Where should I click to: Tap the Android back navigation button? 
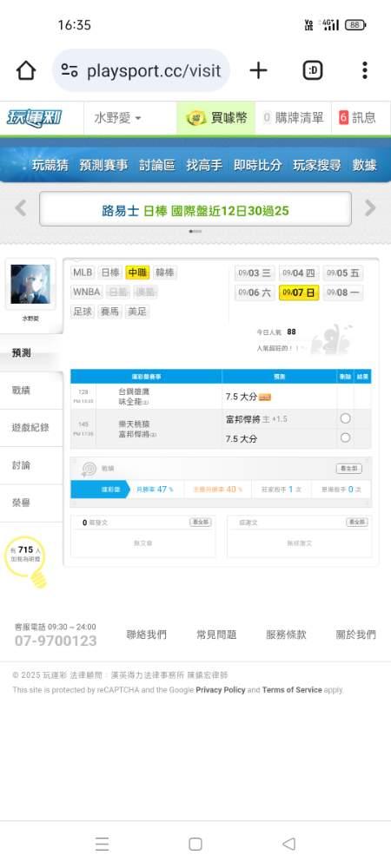click(288, 844)
